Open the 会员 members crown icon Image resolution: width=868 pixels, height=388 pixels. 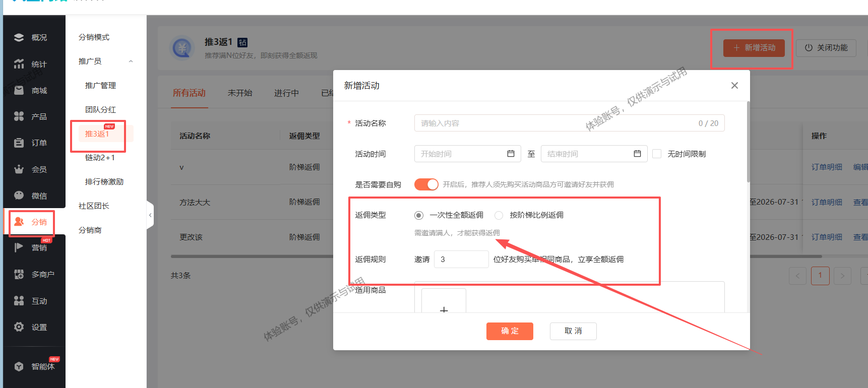(19, 169)
